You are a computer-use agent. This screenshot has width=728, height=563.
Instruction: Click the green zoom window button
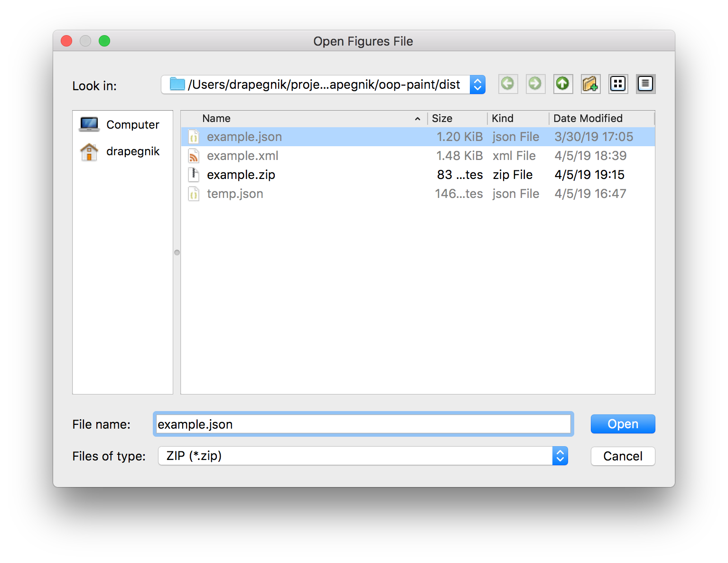104,41
